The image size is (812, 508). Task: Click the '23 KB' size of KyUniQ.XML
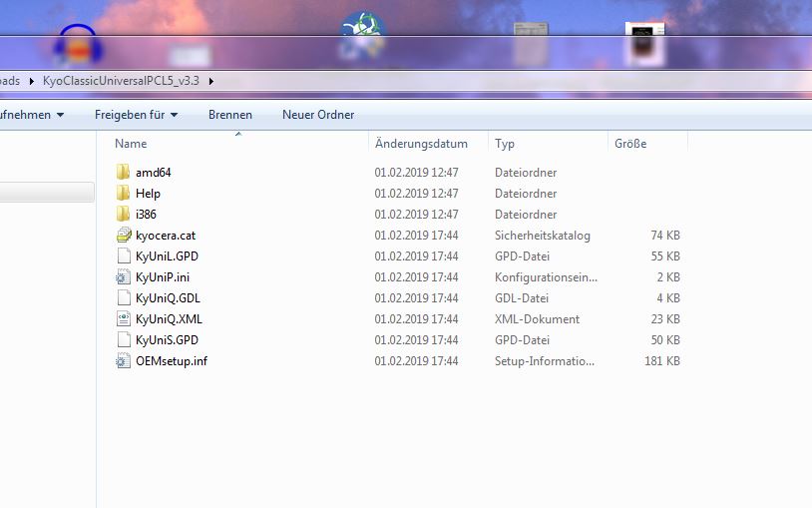click(x=665, y=319)
